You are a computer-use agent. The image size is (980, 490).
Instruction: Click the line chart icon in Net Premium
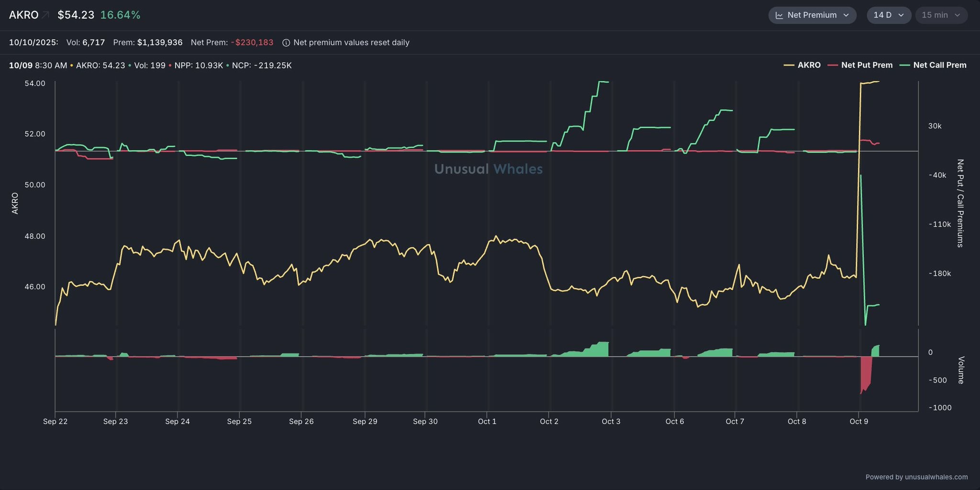(779, 15)
